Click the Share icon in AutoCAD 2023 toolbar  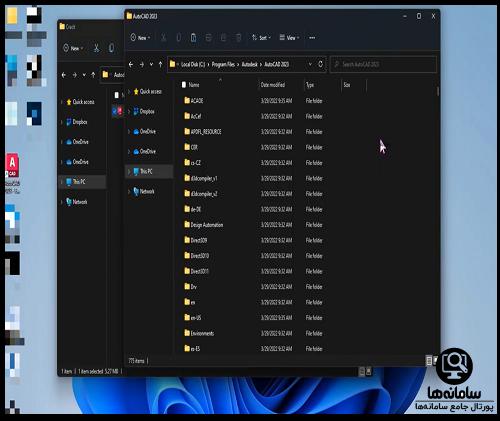click(x=224, y=38)
